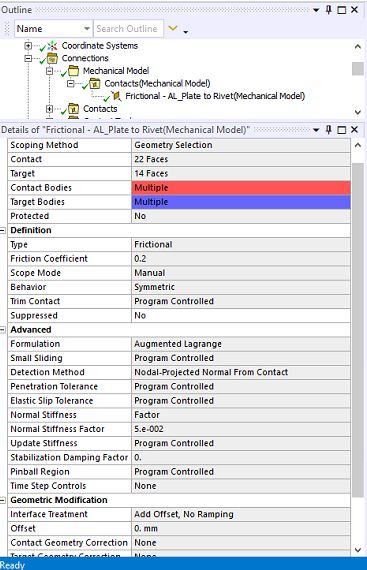This screenshot has width=367, height=570.
Task: Collapse the Definition section
Action: pos(3,230)
